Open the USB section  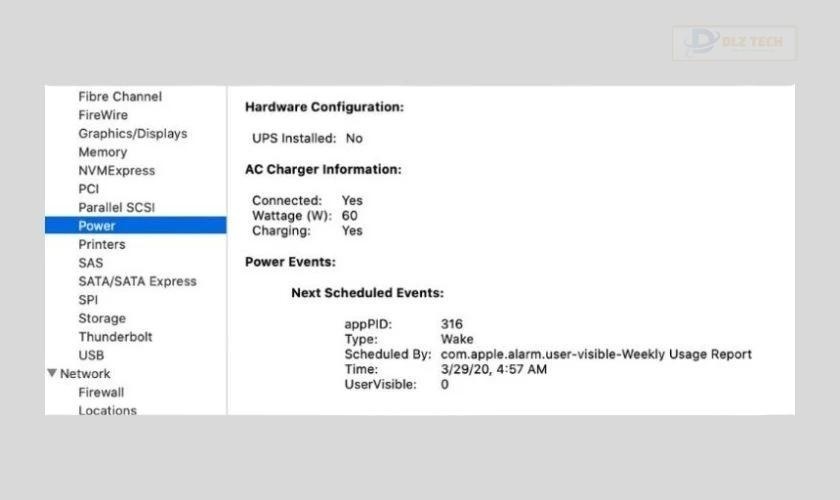click(x=91, y=356)
